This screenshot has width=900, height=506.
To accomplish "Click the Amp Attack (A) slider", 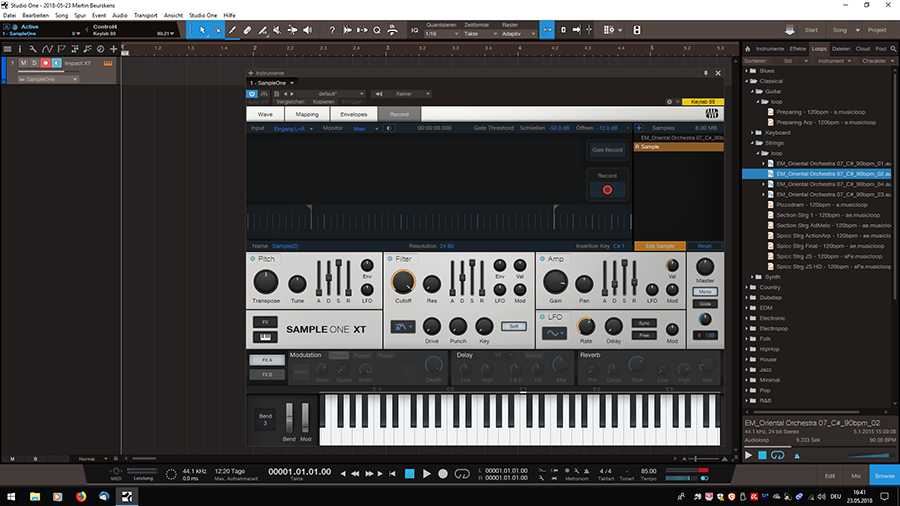I will pos(604,278).
